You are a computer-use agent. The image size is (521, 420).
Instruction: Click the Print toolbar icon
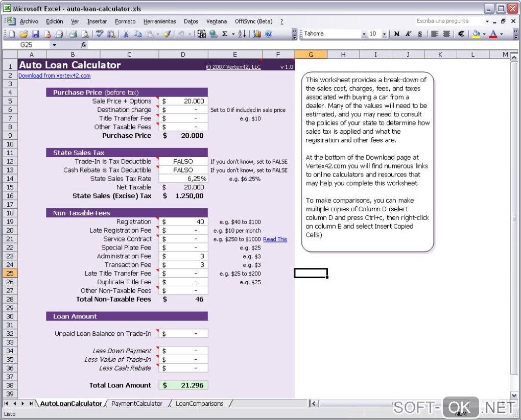pos(73,34)
